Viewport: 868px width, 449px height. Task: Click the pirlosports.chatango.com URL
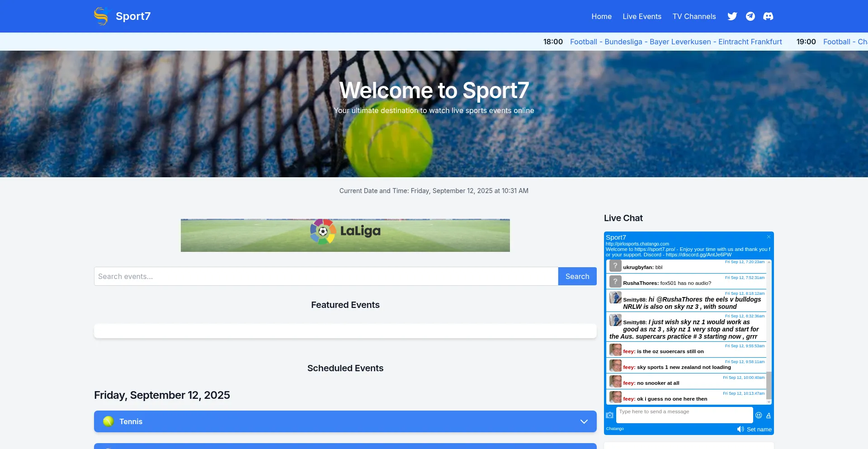[x=637, y=244]
